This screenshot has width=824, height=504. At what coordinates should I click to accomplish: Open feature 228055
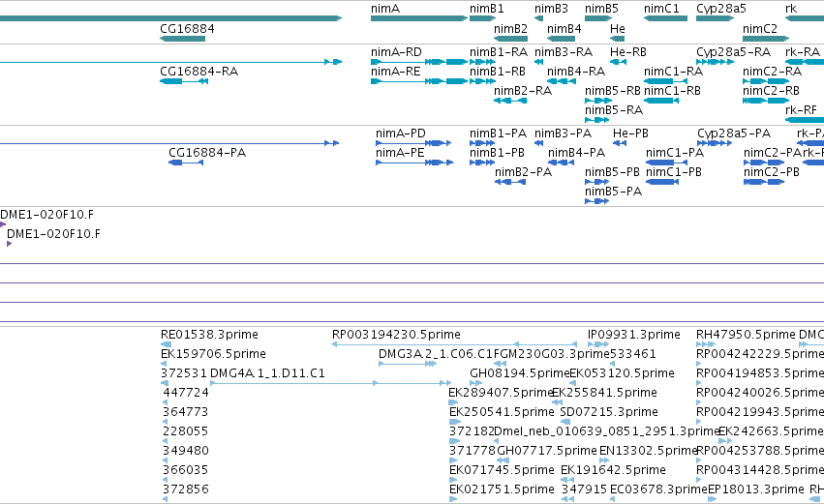point(165,441)
